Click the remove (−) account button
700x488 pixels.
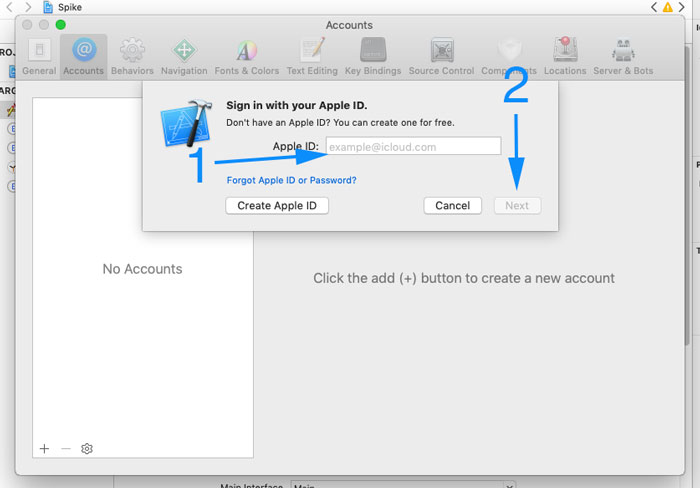pyautogui.click(x=66, y=448)
